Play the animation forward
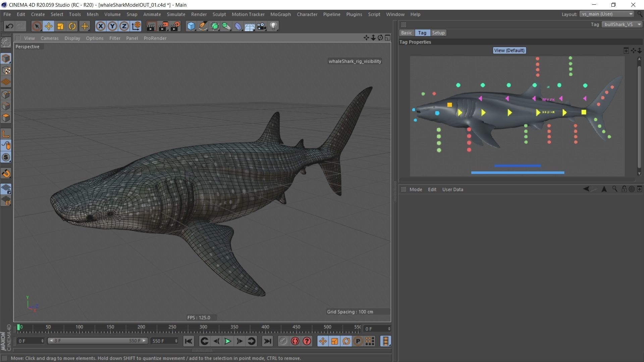 pos(228,341)
